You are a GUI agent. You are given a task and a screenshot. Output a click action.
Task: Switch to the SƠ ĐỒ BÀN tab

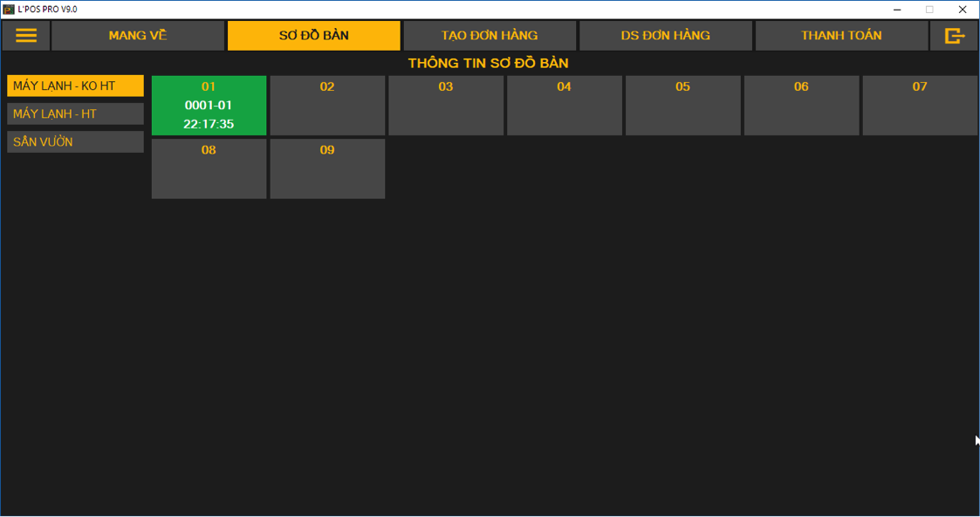pyautogui.click(x=313, y=35)
